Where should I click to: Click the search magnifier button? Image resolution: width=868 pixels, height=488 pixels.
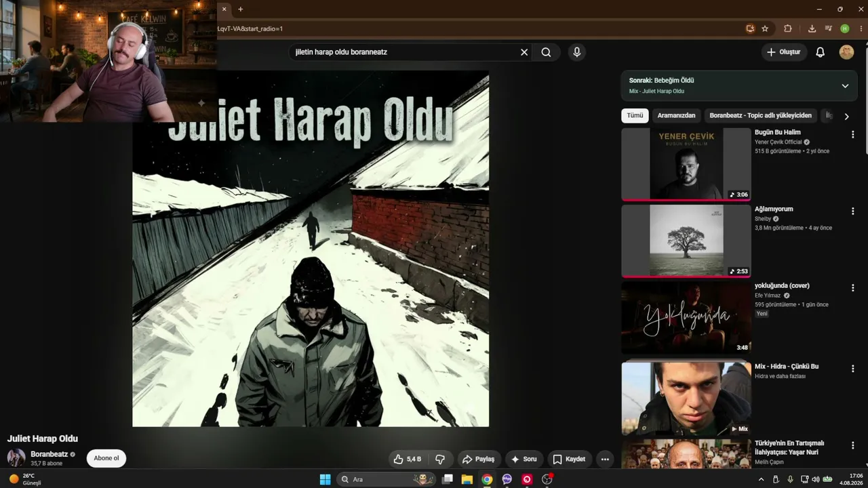tap(546, 52)
